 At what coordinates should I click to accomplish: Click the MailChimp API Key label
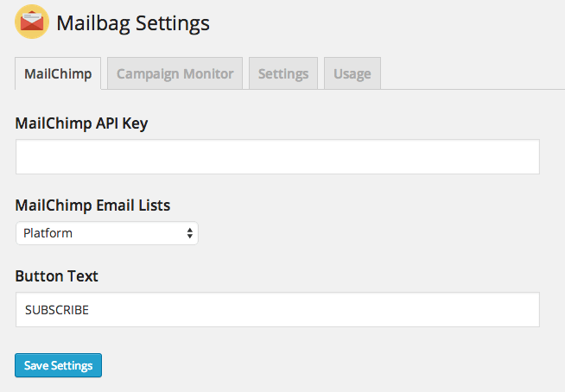(x=81, y=123)
